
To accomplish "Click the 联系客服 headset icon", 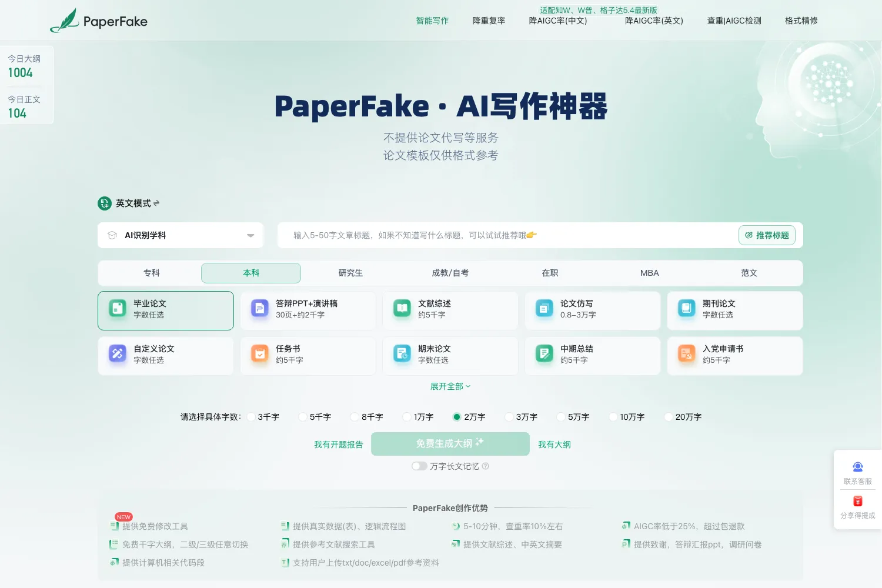I will click(858, 467).
